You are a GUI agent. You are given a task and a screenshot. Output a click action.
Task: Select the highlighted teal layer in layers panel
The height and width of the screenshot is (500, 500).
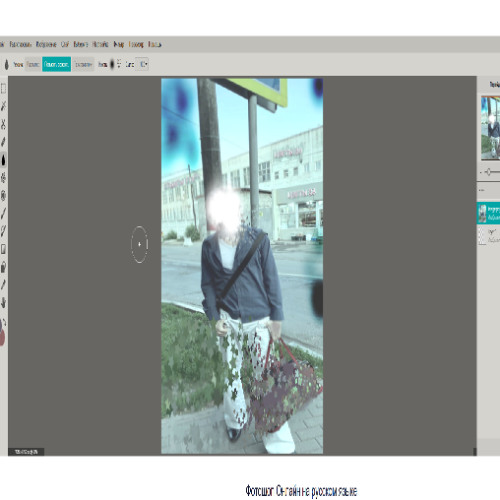click(488, 213)
